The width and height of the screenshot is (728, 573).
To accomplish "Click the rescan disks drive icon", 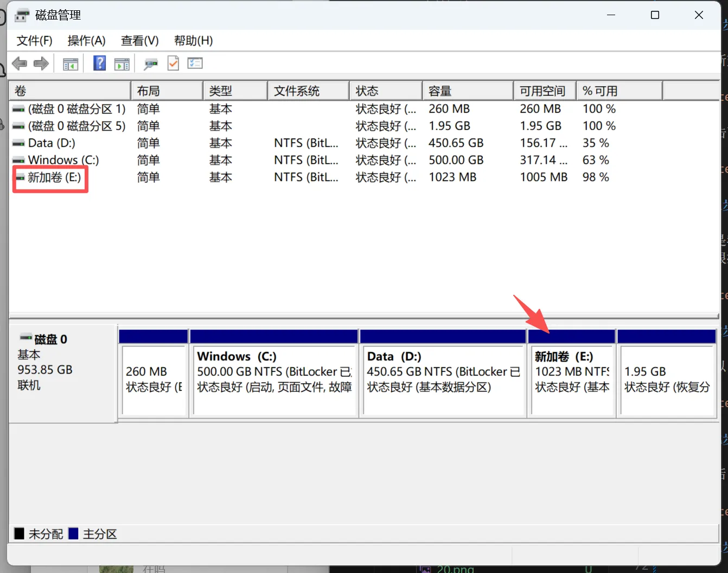I will [x=151, y=64].
